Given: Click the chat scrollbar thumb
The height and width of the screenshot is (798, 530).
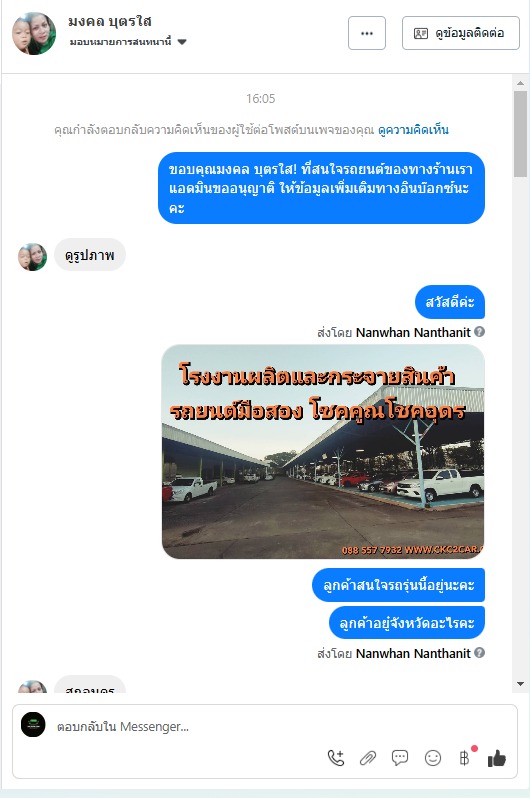Looking at the screenshot, I should [520, 134].
